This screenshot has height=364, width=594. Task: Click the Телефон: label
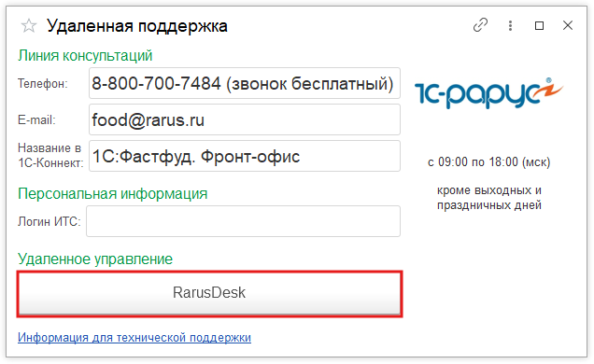(x=43, y=83)
